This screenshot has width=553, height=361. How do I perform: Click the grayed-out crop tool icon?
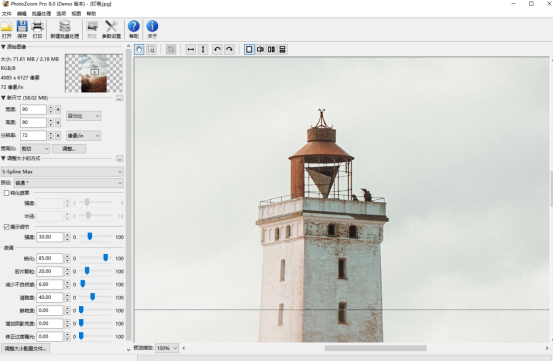coord(171,49)
